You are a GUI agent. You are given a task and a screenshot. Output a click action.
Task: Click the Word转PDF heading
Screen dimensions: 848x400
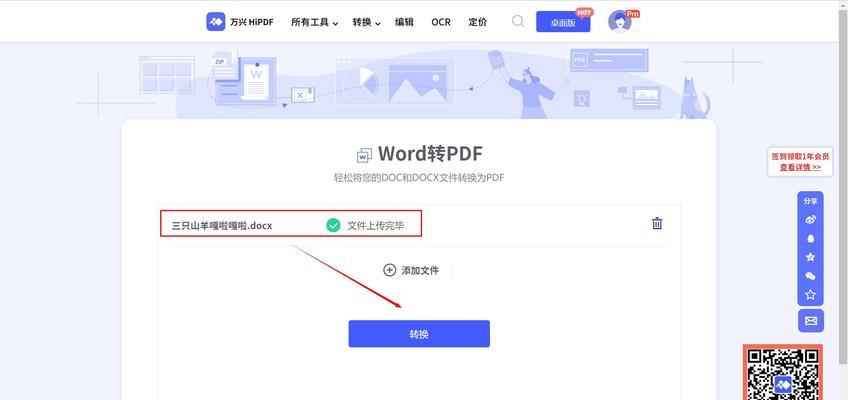tap(430, 154)
